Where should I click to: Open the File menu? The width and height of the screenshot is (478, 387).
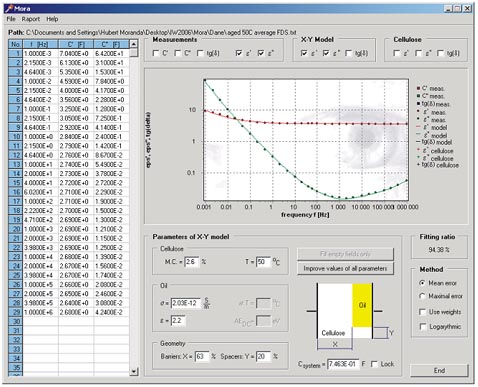pos(11,19)
